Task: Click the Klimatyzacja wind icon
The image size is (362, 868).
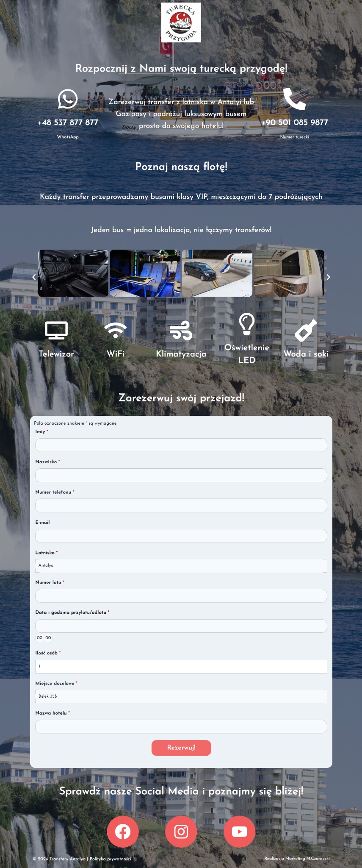Action: click(x=181, y=331)
